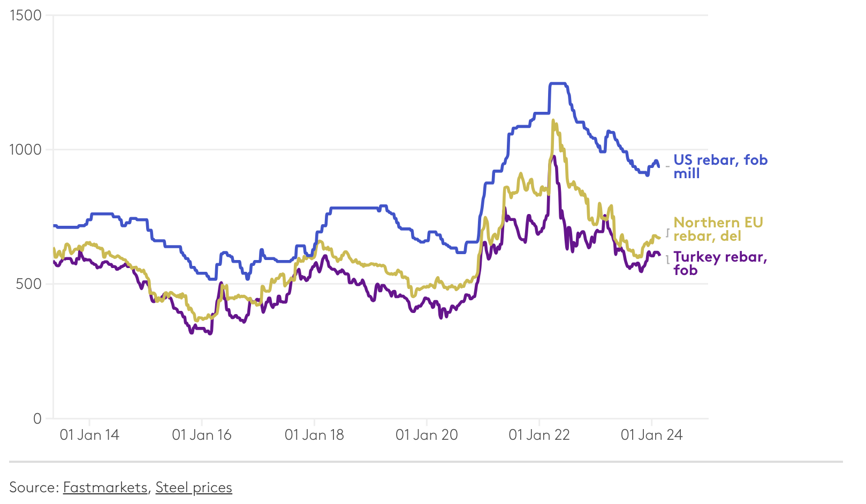Select the 01 Jan 24 axis tick

point(651,434)
